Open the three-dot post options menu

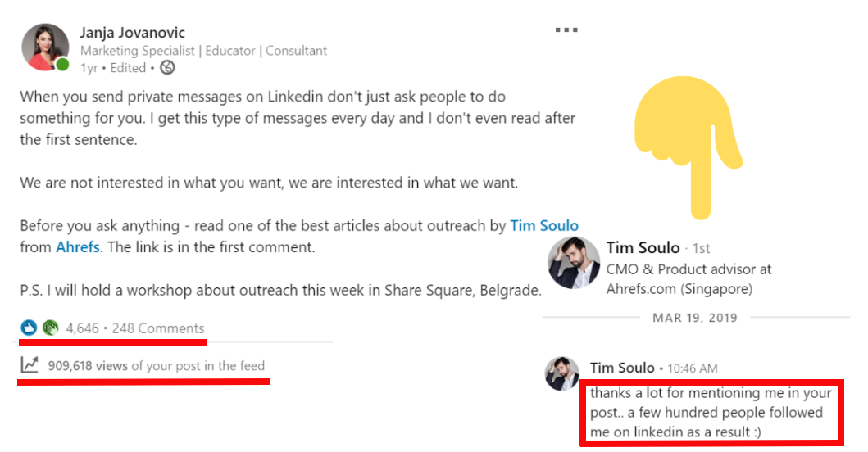coord(566,30)
